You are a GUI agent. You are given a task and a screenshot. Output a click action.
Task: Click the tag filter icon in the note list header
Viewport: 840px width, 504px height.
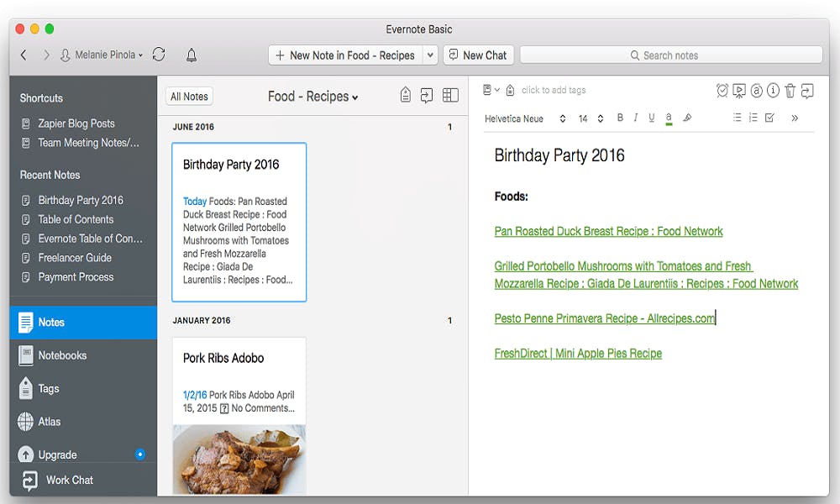tap(406, 95)
